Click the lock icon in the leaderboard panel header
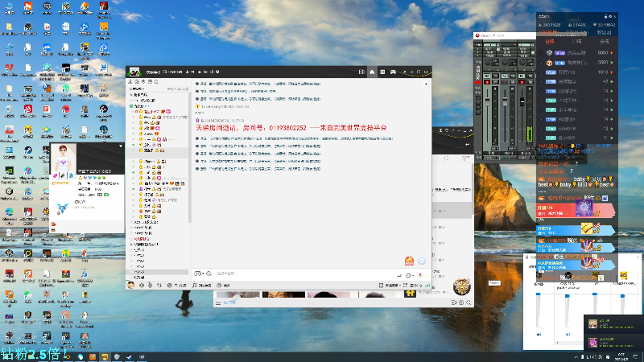Viewport: 644px width, 362px height. tap(605, 16)
